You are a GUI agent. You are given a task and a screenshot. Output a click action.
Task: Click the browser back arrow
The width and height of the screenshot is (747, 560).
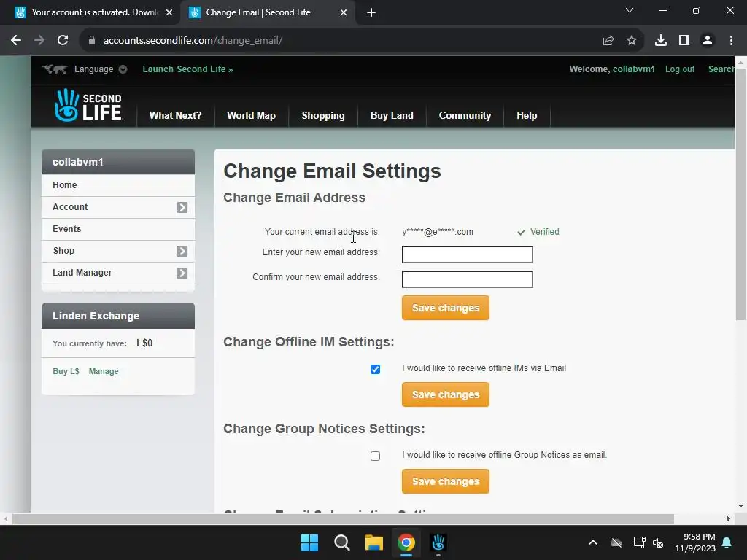click(x=16, y=41)
